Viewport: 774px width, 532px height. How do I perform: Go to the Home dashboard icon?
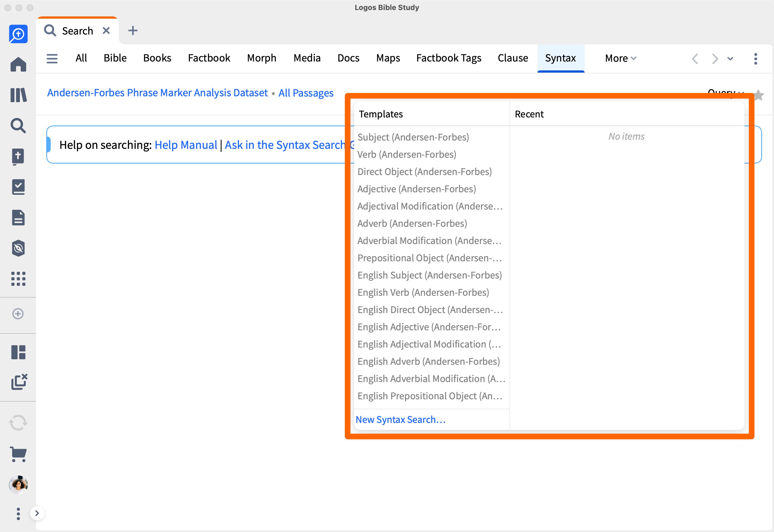click(x=18, y=64)
